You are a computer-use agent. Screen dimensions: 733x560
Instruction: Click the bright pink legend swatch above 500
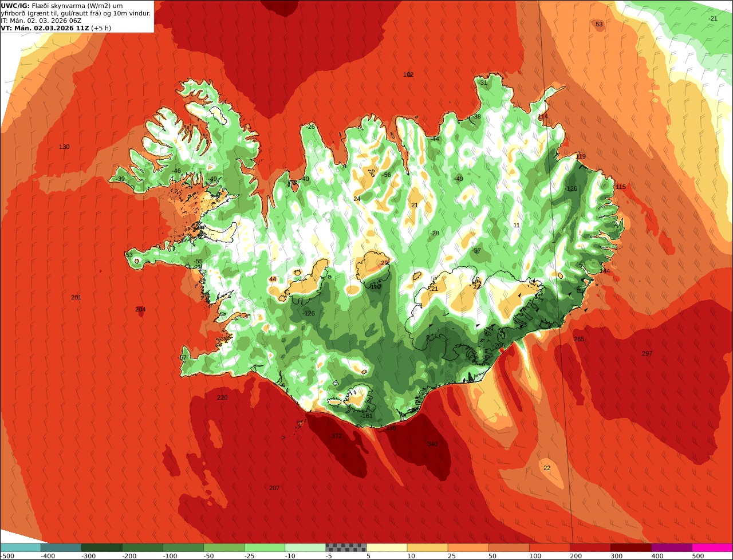(712, 547)
